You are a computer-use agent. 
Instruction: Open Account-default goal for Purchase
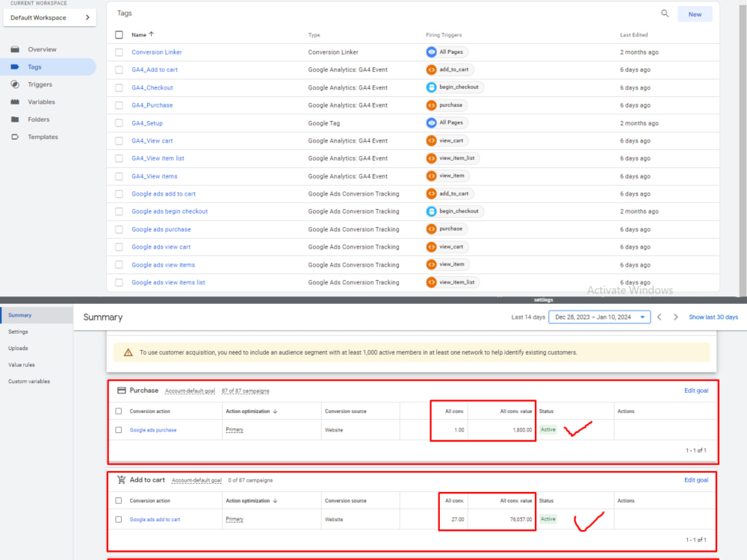coord(190,391)
